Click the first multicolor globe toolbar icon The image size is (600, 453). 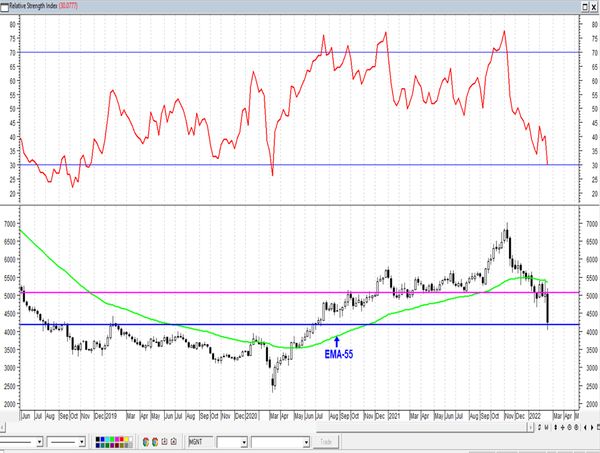[146, 442]
